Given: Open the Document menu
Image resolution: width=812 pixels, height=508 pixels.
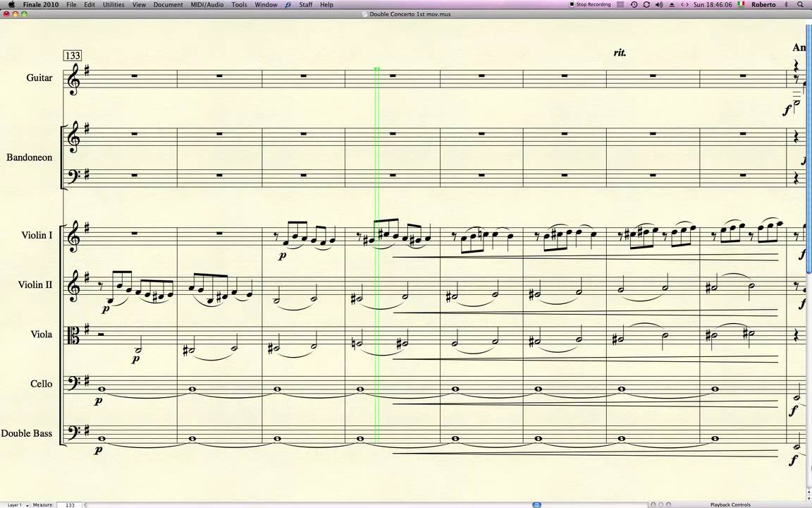Looking at the screenshot, I should click(168, 5).
